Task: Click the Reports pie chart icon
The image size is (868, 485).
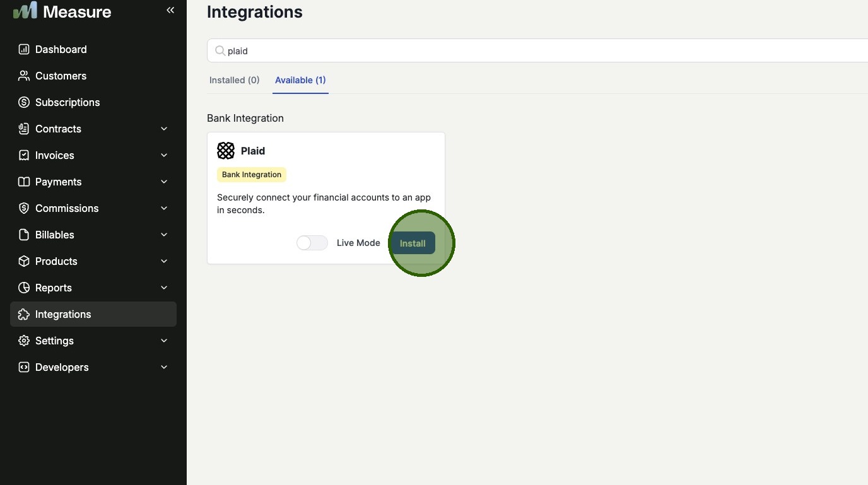Action: click(24, 288)
